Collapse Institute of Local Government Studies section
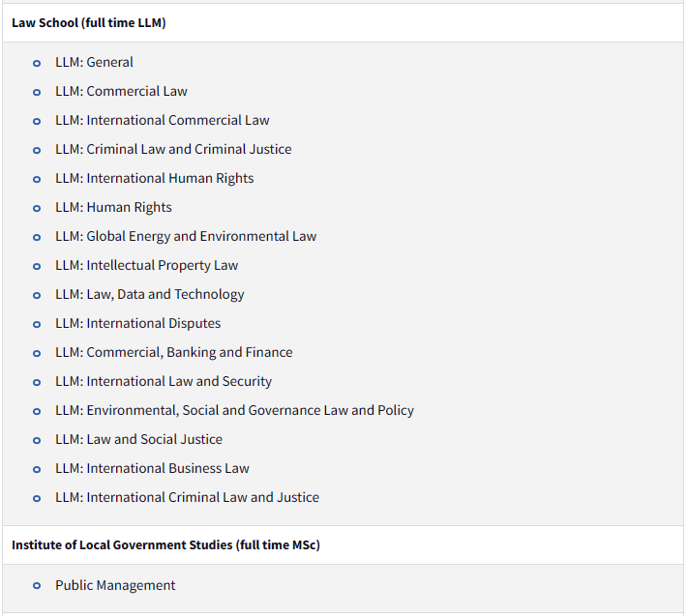689x616 pixels. point(343,544)
